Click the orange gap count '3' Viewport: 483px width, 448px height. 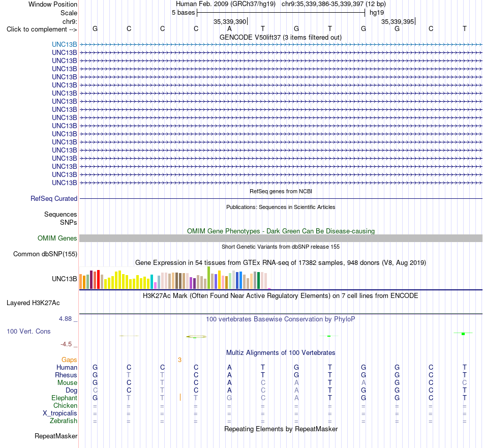[179, 360]
